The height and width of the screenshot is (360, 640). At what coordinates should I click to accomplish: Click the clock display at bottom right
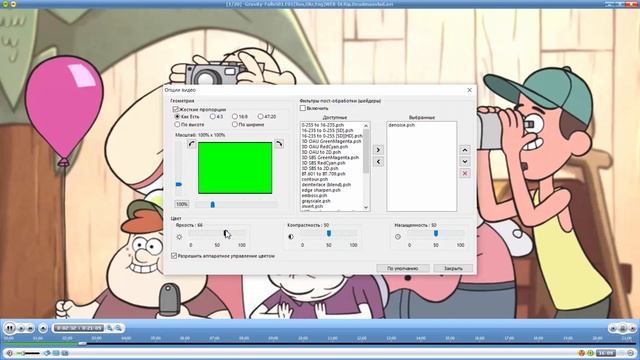(606, 353)
